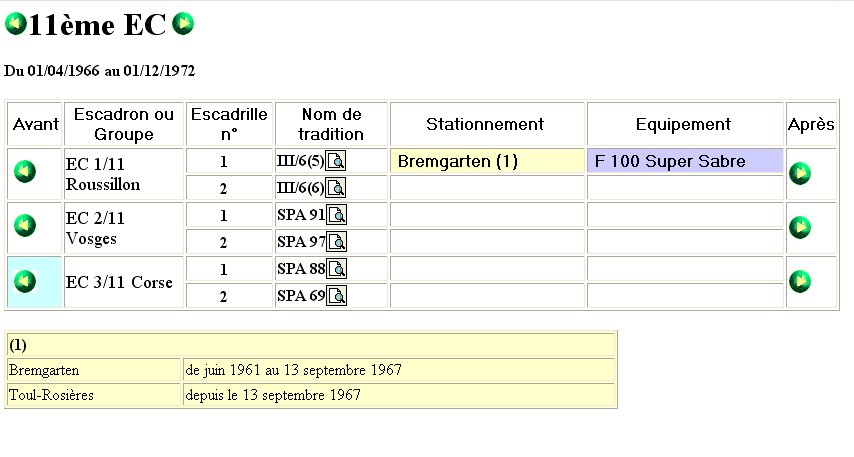Go to the next unit for EC 3/11 Corse
This screenshot has height=457, width=854.
click(x=800, y=281)
